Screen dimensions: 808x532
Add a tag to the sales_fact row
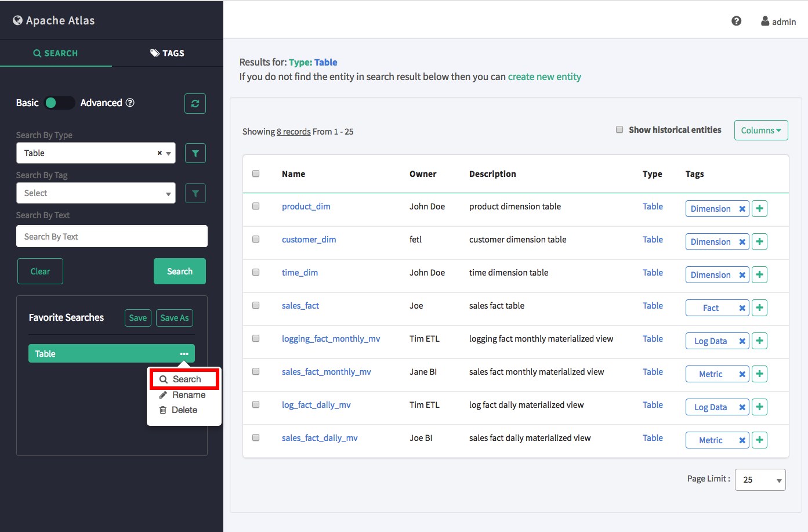759,307
